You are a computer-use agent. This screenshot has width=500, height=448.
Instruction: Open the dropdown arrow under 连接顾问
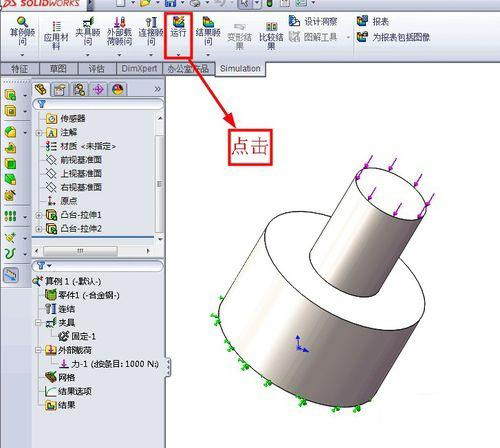151,55
